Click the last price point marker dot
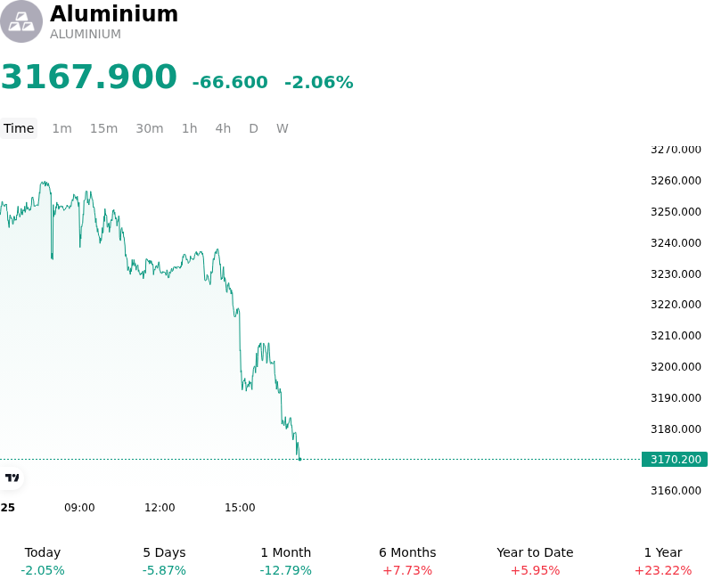 click(x=299, y=460)
